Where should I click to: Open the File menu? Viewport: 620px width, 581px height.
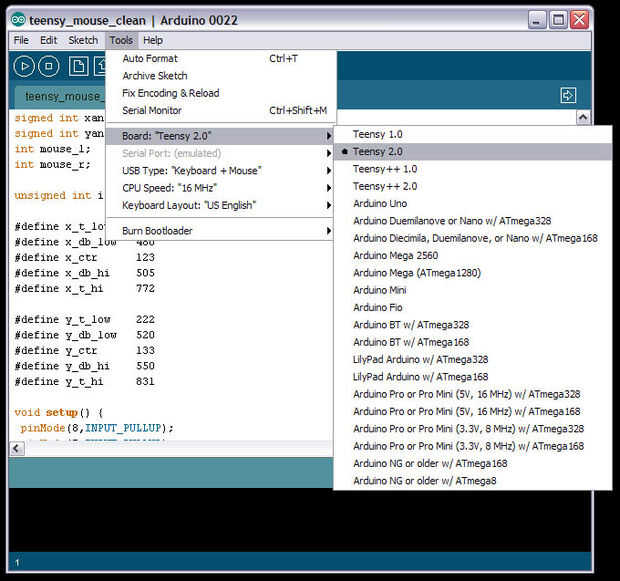coord(21,40)
